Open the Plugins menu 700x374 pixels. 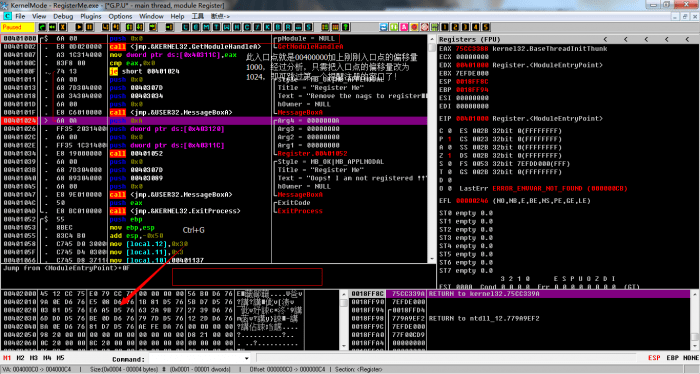tap(91, 16)
